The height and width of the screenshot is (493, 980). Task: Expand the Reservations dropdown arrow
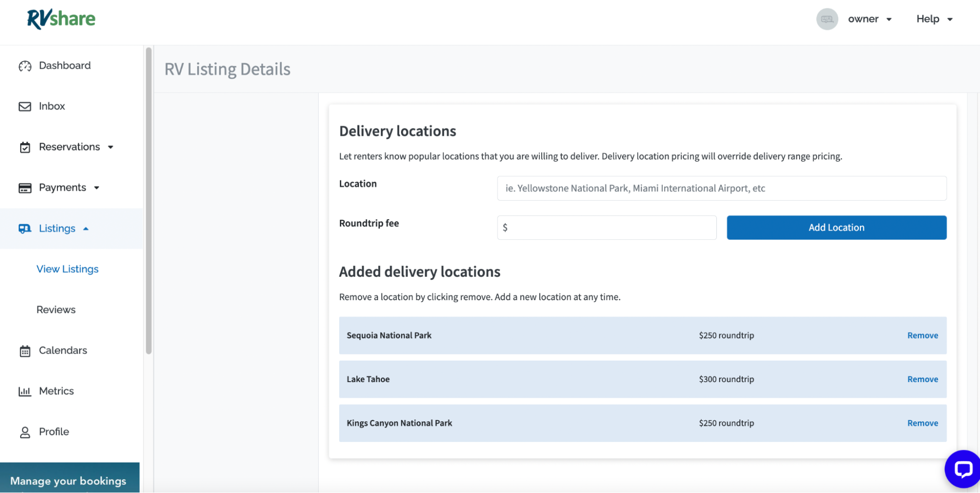[111, 147]
